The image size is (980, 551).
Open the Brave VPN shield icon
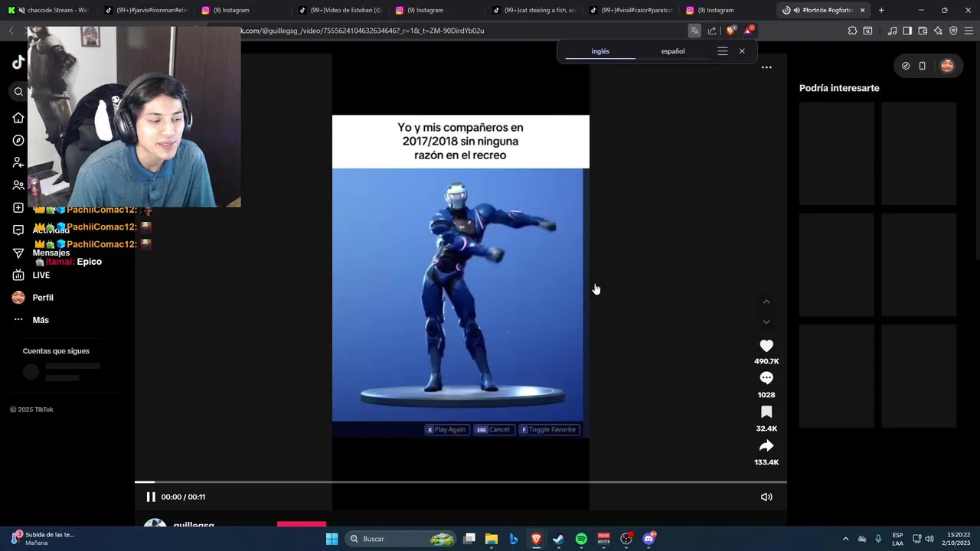coord(953,31)
